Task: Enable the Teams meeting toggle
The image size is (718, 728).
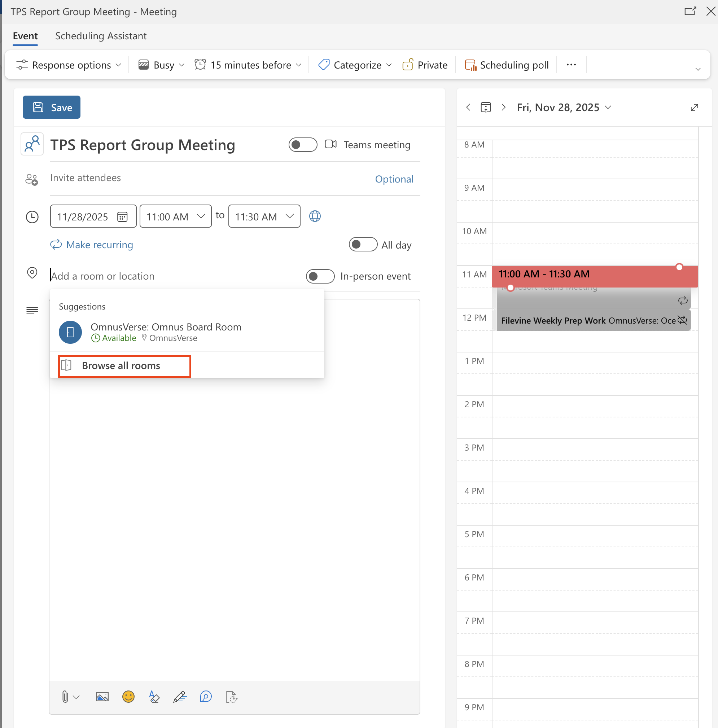Action: click(x=302, y=145)
